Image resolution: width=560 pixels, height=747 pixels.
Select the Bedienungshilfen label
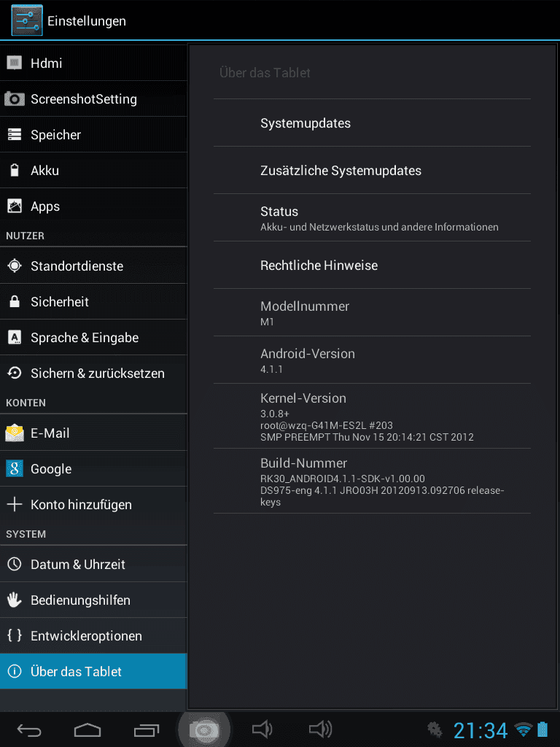coord(80,600)
